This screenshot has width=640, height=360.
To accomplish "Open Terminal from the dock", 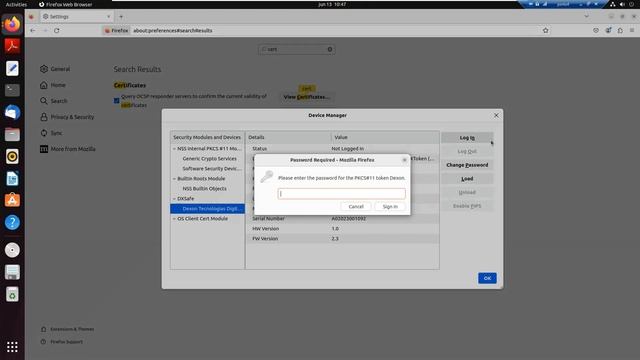I will (x=12, y=90).
